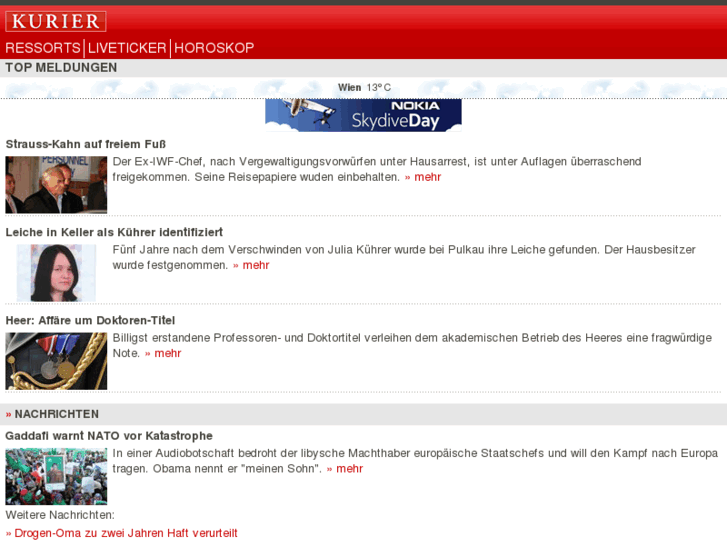Click mehr link in Gaddafi article
727x545 pixels.
(x=344, y=469)
